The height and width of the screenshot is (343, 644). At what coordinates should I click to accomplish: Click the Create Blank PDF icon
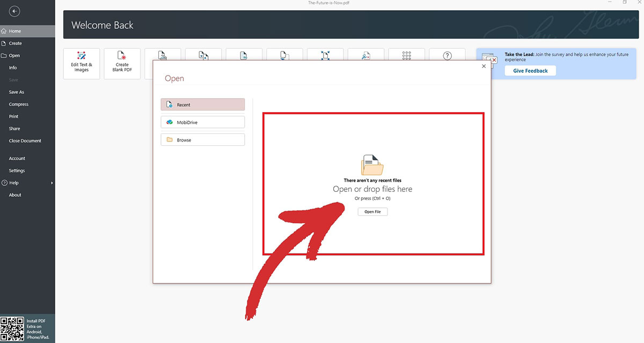tap(122, 63)
